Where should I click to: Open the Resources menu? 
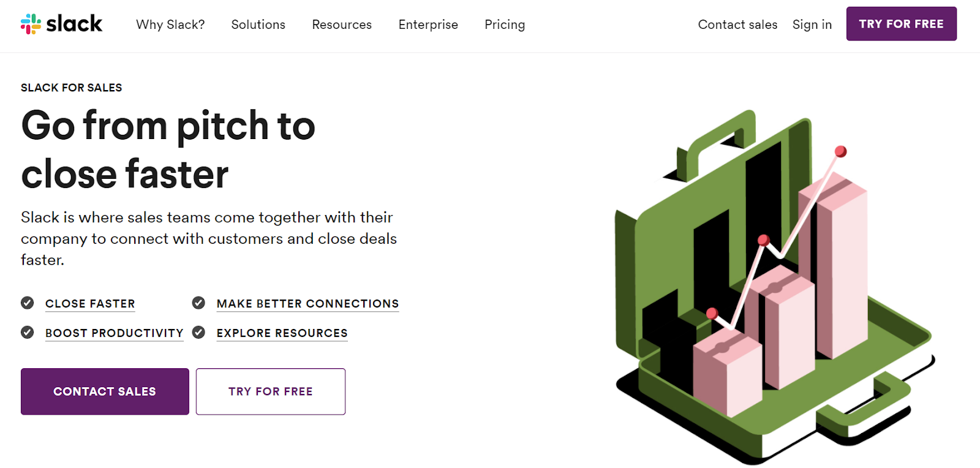pyautogui.click(x=342, y=25)
